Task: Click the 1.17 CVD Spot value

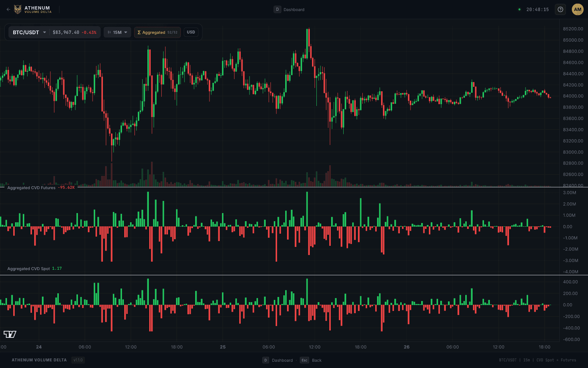Action: click(x=57, y=269)
